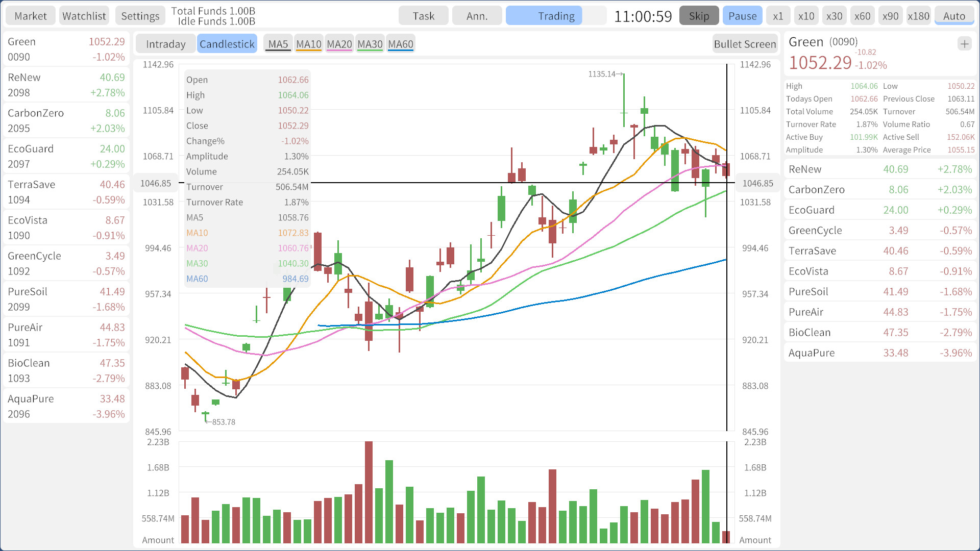Enable the MA60 moving average
This screenshot has height=551, width=980.
400,43
